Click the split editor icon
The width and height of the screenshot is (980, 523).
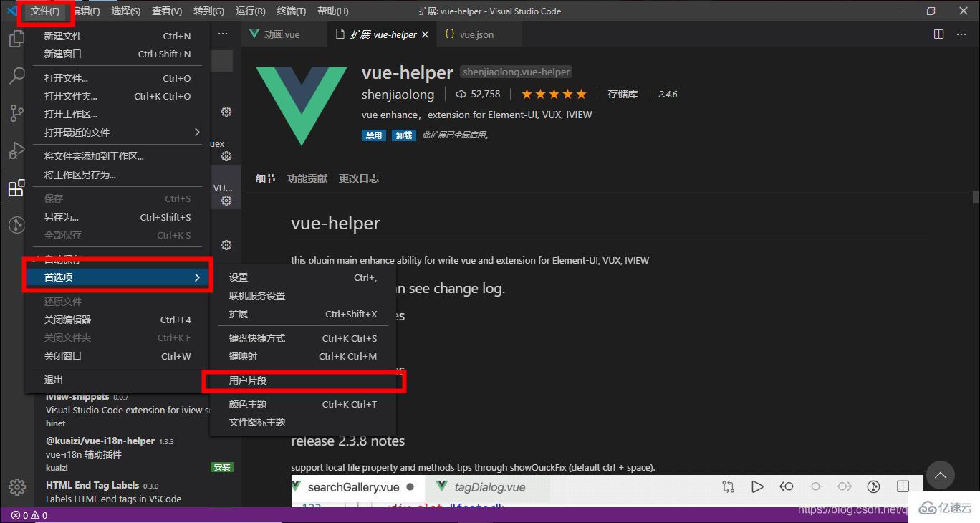coord(939,34)
